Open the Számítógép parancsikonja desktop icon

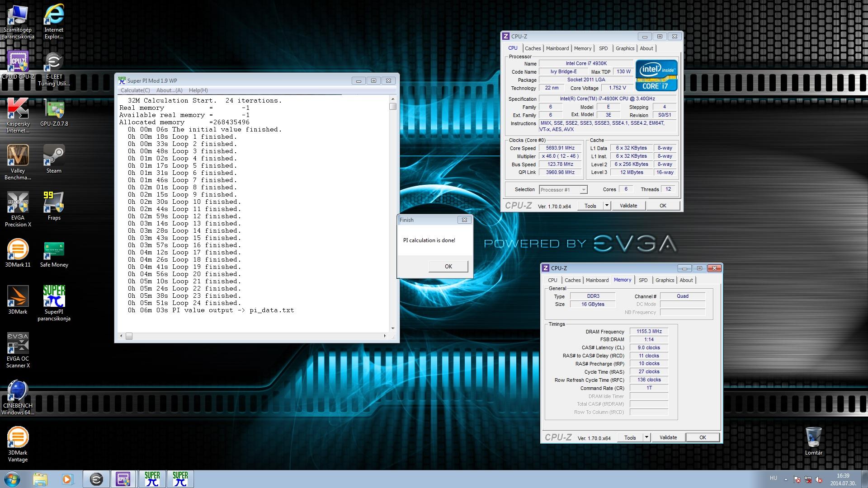click(18, 22)
